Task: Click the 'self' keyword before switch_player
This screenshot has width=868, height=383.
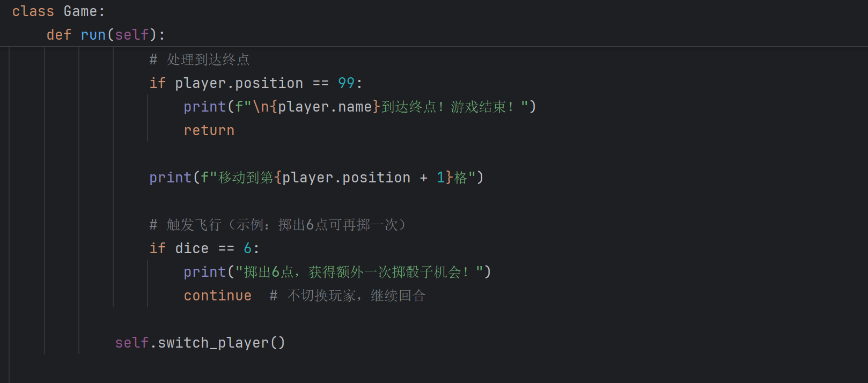Action: coord(131,343)
